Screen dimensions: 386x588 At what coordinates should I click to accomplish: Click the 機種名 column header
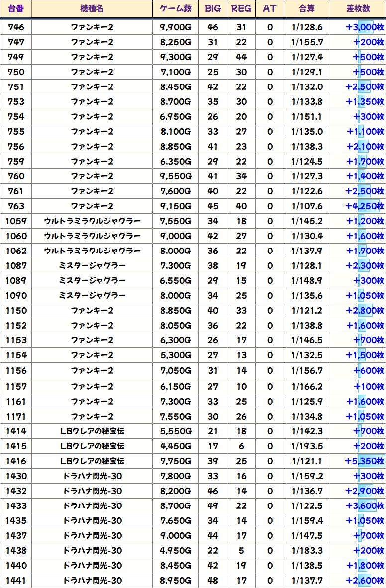(x=92, y=9)
